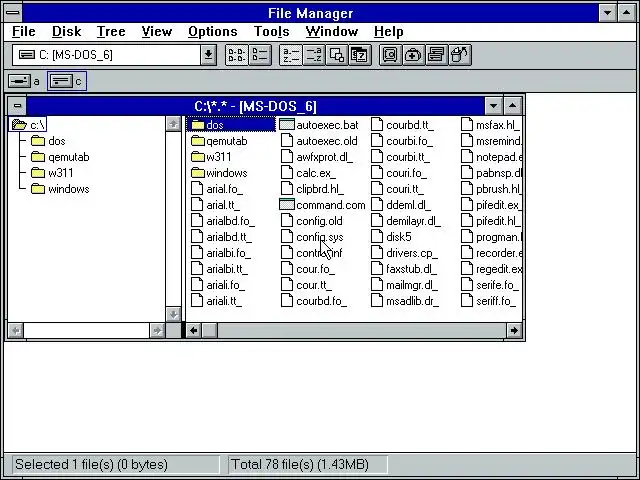Select the windows folder in the tree pane
The height and width of the screenshot is (480, 640).
(60, 189)
